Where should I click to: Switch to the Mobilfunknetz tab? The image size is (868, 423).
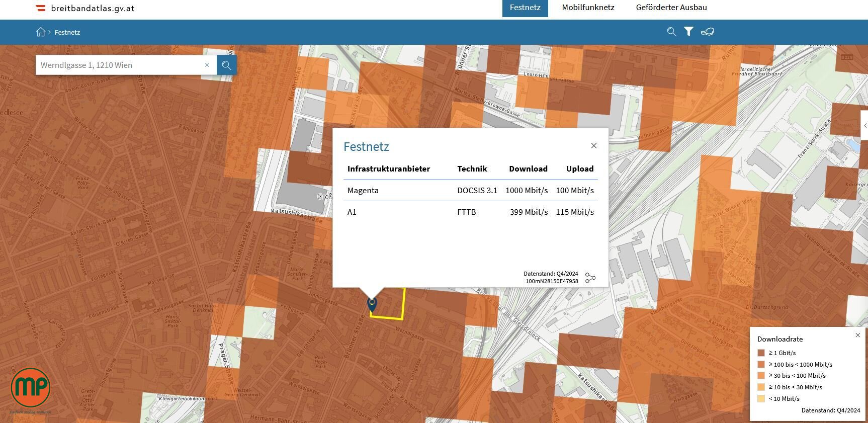588,8
